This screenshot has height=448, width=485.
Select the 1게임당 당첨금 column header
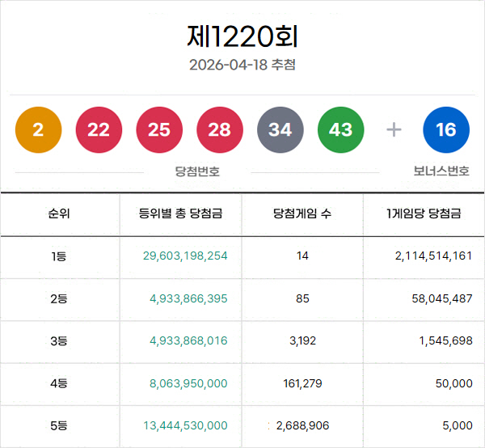(424, 214)
